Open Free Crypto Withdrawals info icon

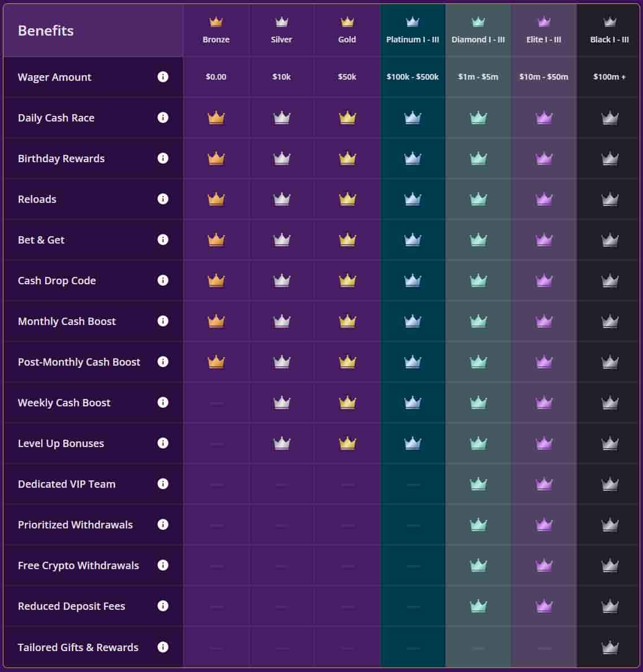click(x=163, y=565)
